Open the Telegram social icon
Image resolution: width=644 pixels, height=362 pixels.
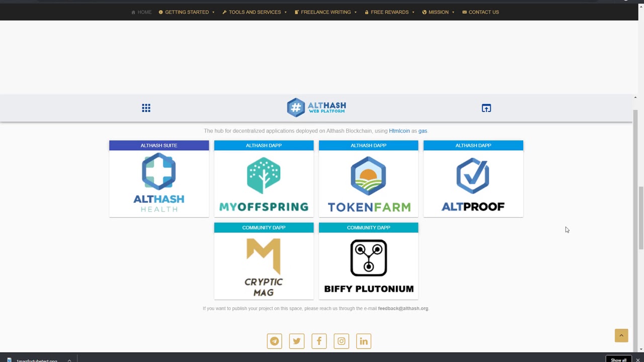point(274,341)
